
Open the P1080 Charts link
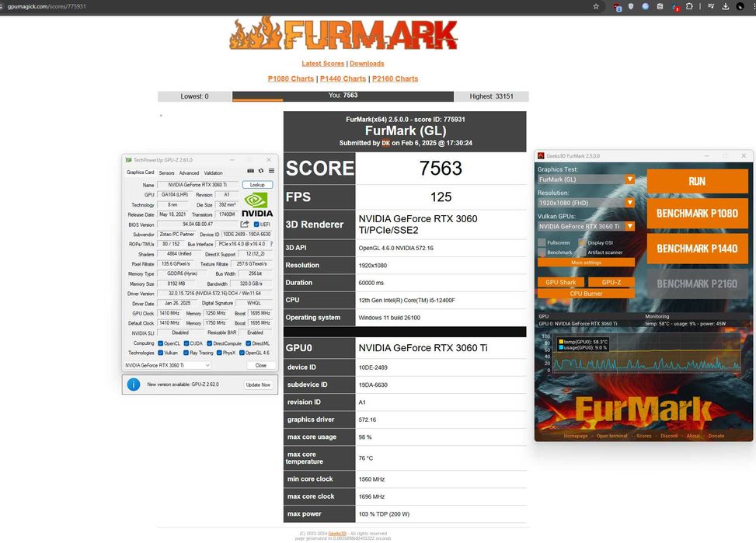pyautogui.click(x=291, y=78)
